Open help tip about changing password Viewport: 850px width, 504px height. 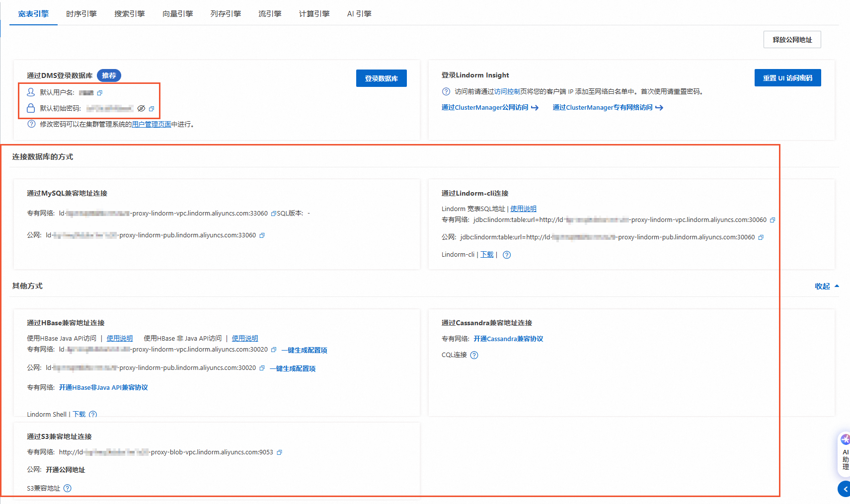pyautogui.click(x=31, y=124)
